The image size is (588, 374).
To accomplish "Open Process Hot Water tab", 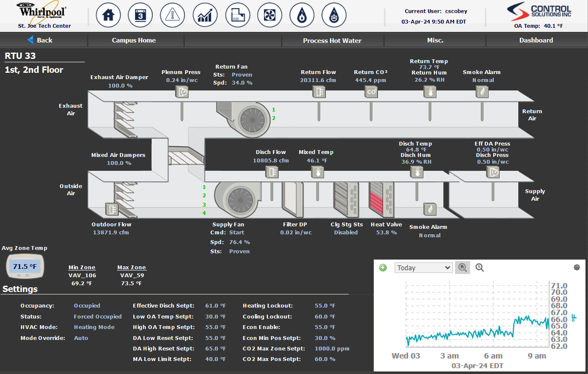I will [332, 40].
